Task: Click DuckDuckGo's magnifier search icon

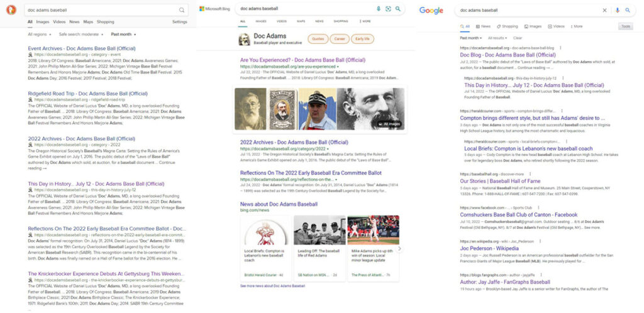Action: pos(182,10)
